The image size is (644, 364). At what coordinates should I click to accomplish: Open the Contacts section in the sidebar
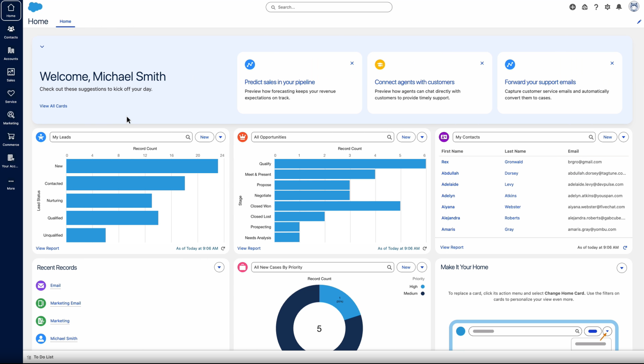tap(11, 32)
